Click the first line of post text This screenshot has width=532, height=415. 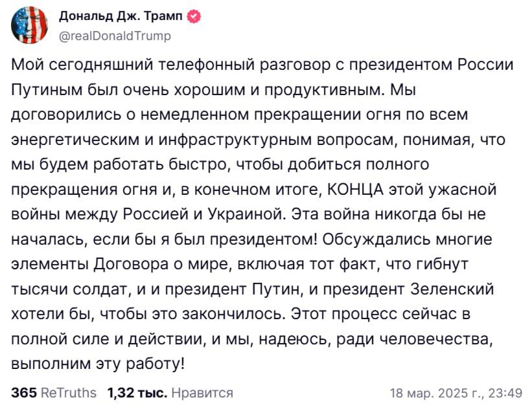[262, 65]
